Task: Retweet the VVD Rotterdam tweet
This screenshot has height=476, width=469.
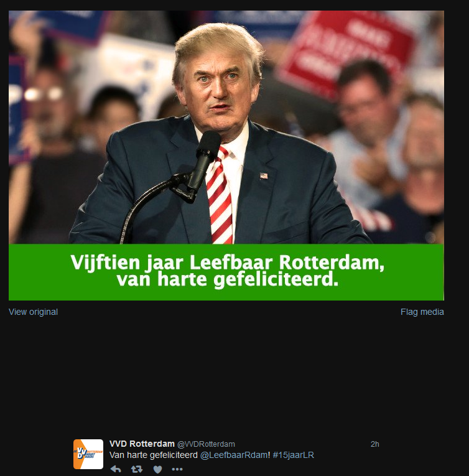Action: tap(137, 469)
